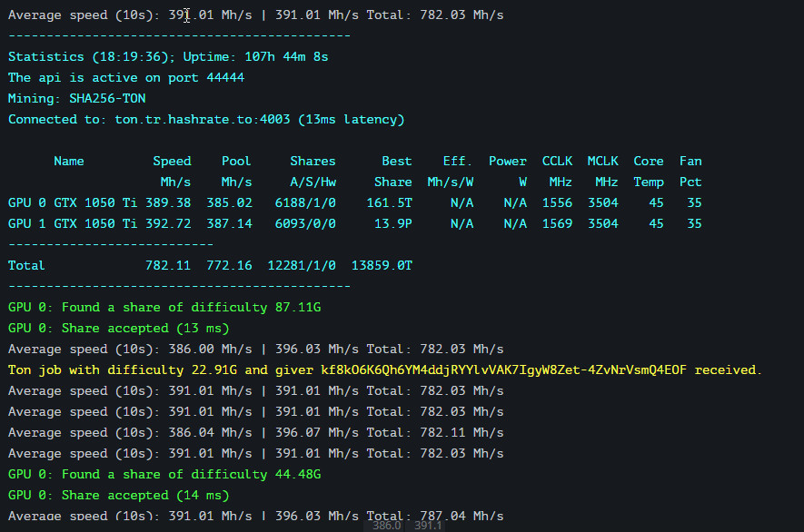
Task: Click the Mh/s/W unit subheader
Action: tap(451, 182)
